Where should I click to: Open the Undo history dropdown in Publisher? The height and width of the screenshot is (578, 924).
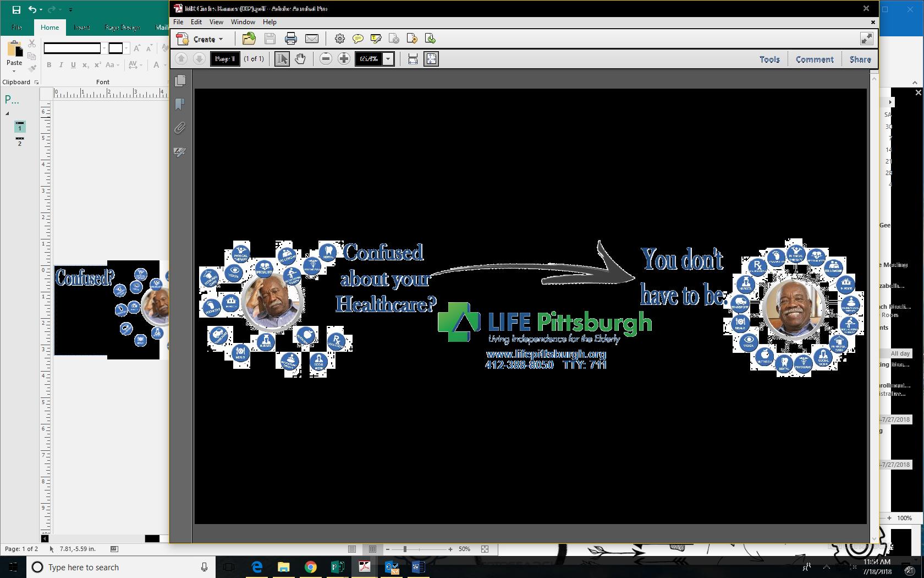point(41,9)
